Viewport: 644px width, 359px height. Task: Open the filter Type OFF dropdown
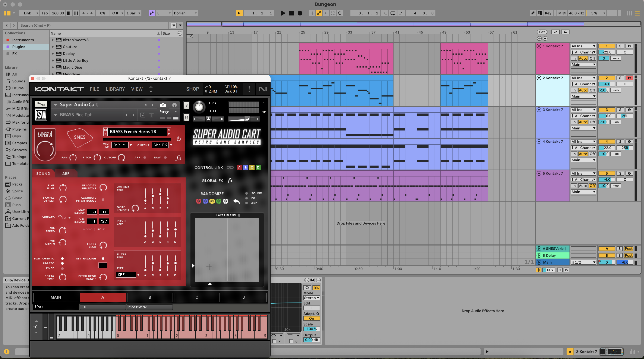(x=127, y=275)
